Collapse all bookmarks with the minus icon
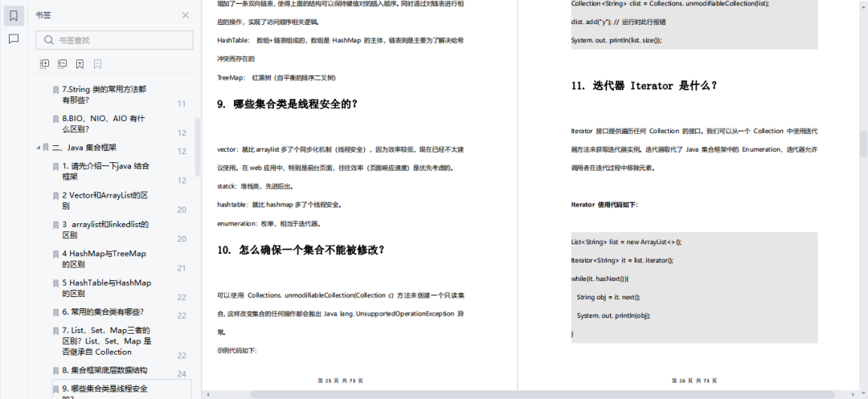 pos(62,64)
